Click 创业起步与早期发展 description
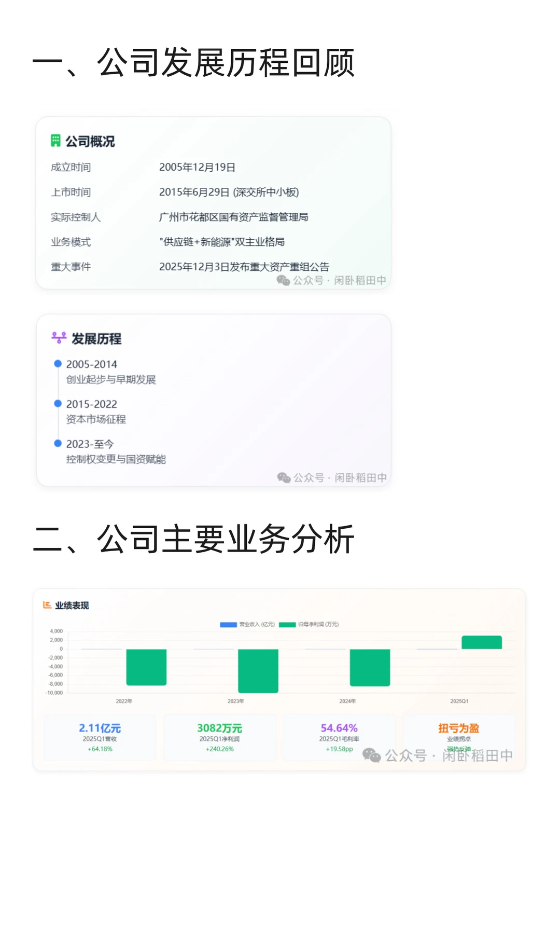 point(111,379)
